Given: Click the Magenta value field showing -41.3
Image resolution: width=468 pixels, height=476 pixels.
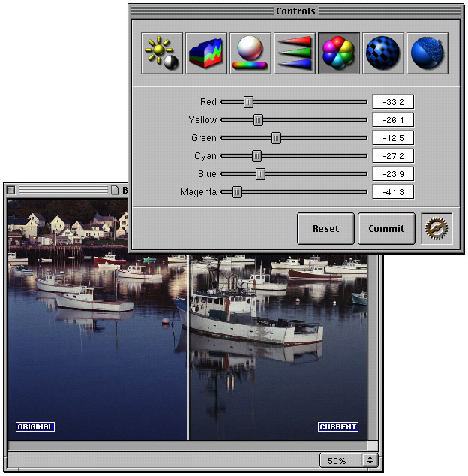Looking at the screenshot, I should [393, 192].
